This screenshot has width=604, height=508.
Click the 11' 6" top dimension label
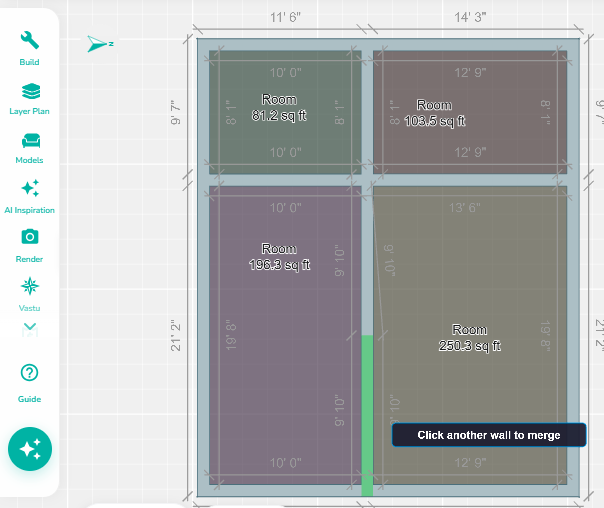(x=285, y=17)
